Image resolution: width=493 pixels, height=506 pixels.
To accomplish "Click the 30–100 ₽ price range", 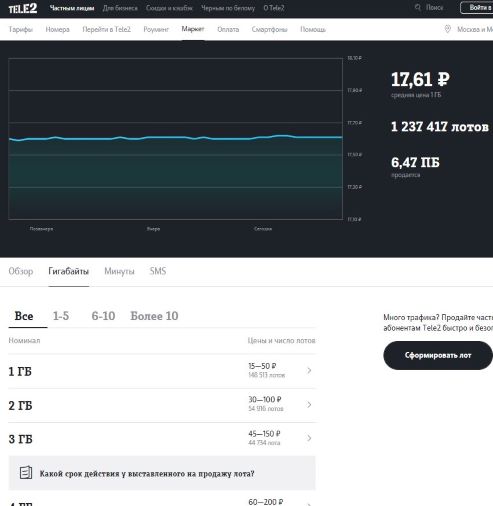I will [x=265, y=399].
